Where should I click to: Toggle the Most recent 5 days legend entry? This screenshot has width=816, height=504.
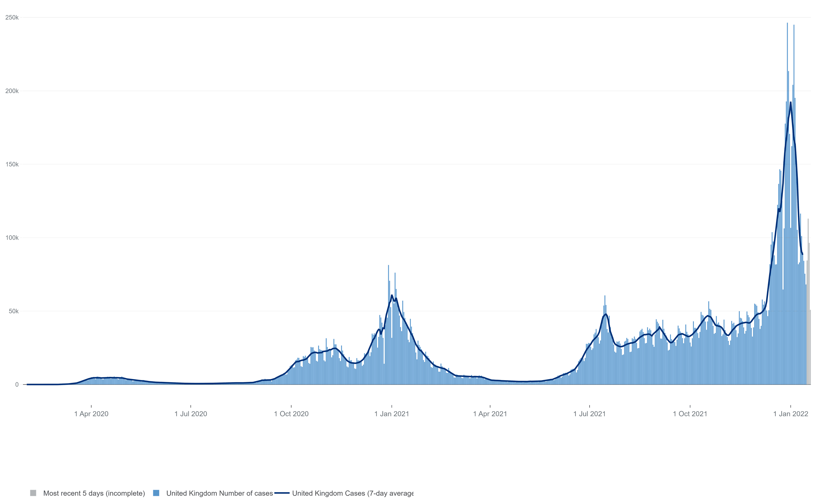(x=87, y=493)
